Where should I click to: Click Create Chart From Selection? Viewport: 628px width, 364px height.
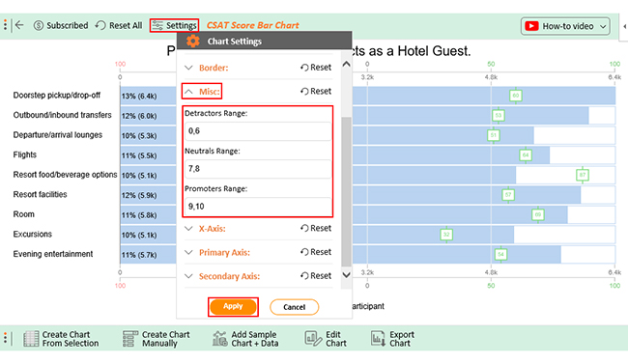click(x=61, y=339)
